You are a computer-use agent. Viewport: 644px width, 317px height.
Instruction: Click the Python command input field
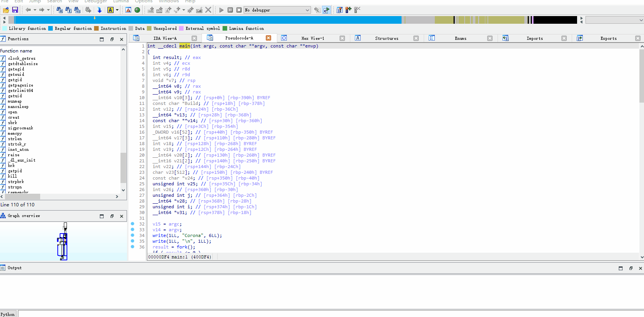pyautogui.click(x=329, y=314)
